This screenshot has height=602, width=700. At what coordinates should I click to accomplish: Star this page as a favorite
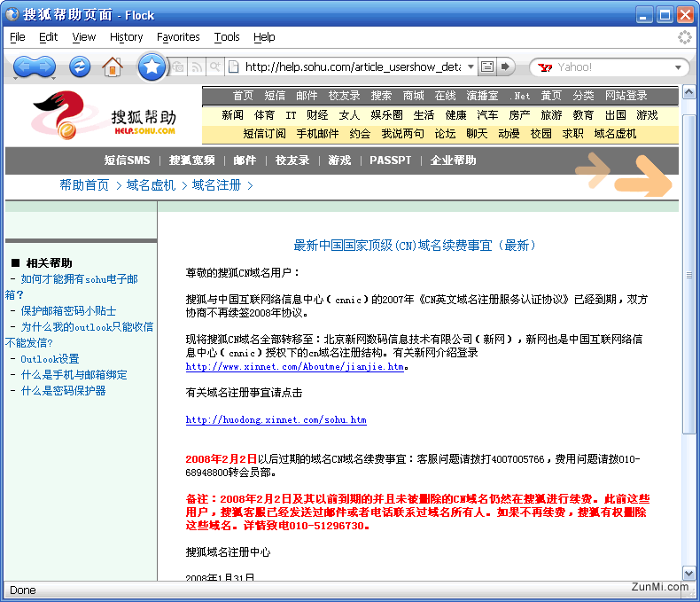[x=152, y=66]
